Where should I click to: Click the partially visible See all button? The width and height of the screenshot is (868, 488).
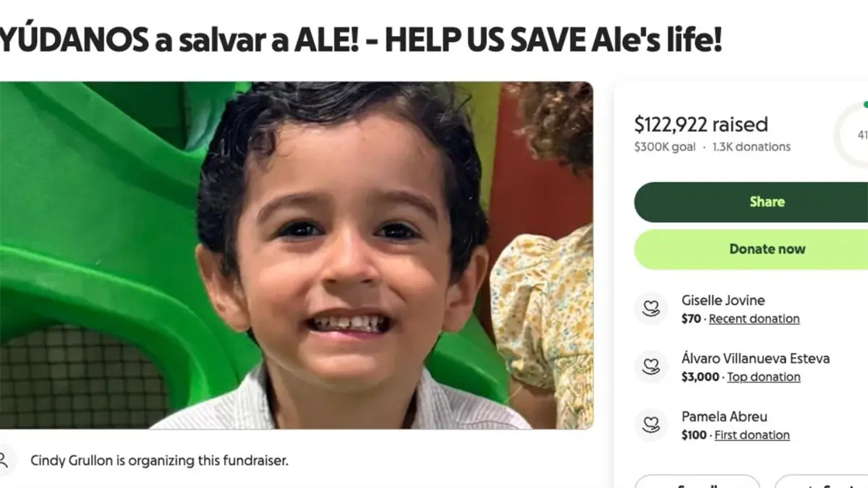697,481
